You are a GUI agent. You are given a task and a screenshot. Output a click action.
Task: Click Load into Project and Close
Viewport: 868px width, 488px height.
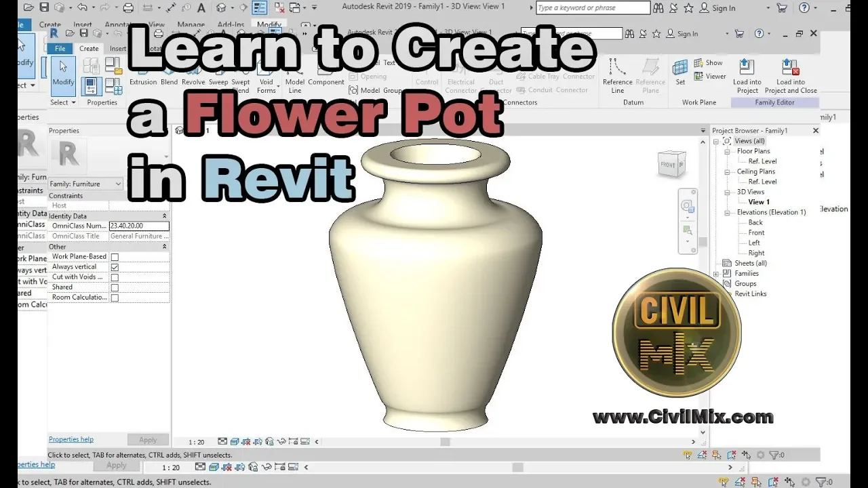791,76
